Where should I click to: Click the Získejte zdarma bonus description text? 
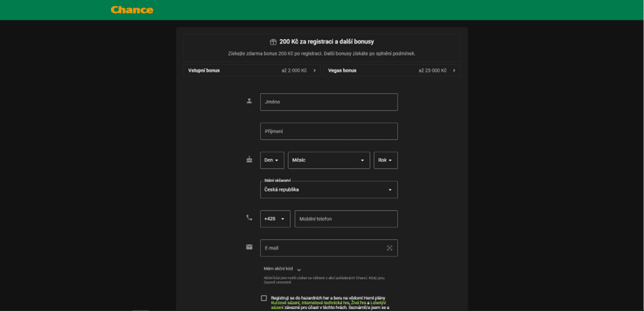click(322, 53)
